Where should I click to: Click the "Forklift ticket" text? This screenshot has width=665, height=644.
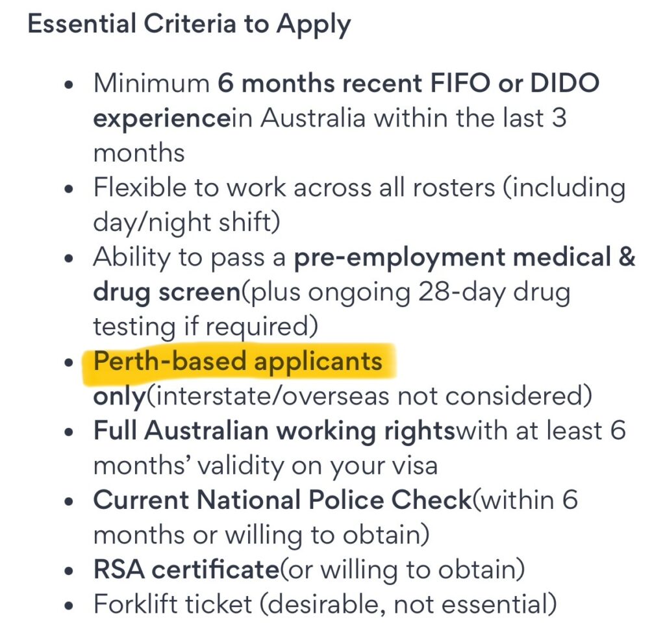coord(173,604)
